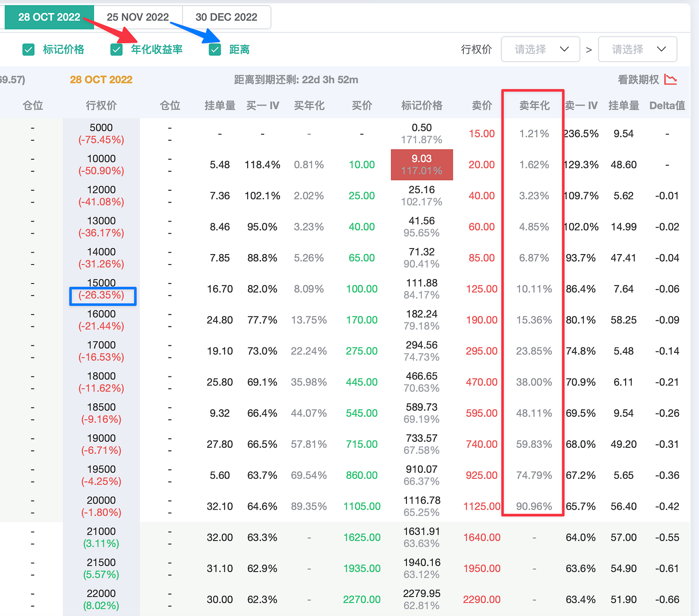Click ask price 470.00
This screenshot has height=616, width=699.
[x=482, y=382]
